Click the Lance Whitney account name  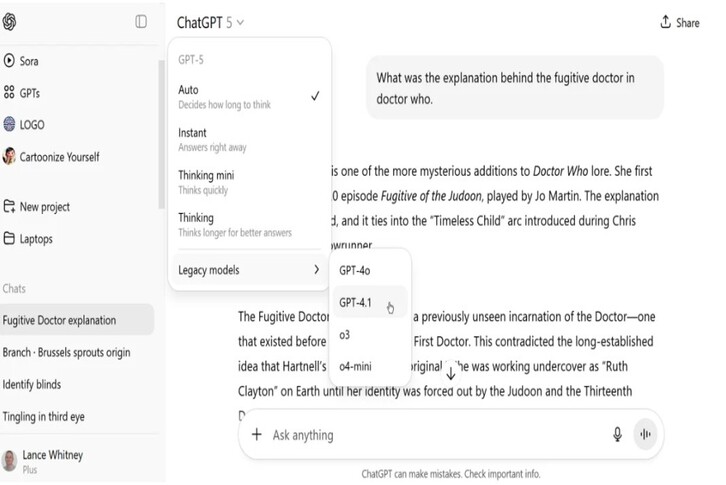click(53, 455)
